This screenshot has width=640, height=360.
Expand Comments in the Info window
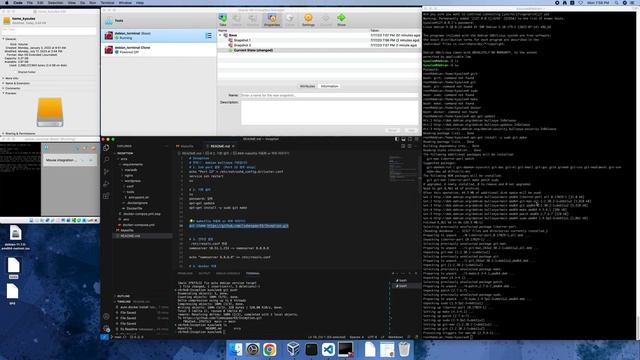pyautogui.click(x=4, y=88)
